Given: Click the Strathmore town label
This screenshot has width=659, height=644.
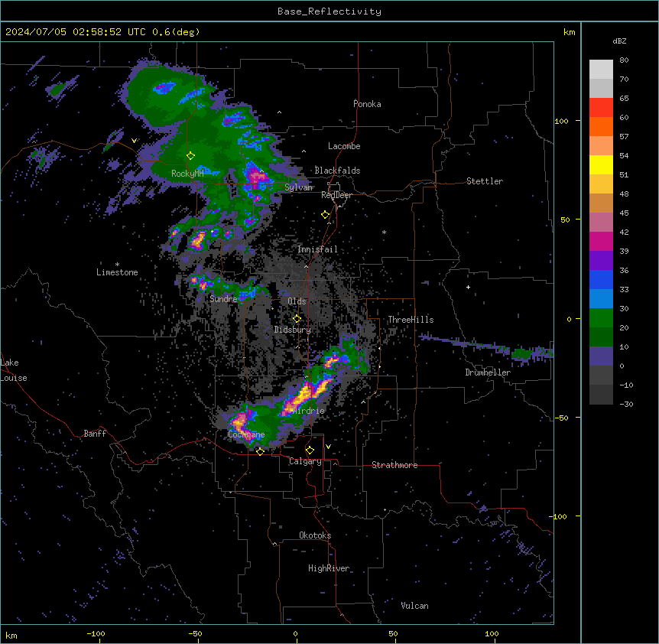Looking at the screenshot, I should [x=394, y=465].
